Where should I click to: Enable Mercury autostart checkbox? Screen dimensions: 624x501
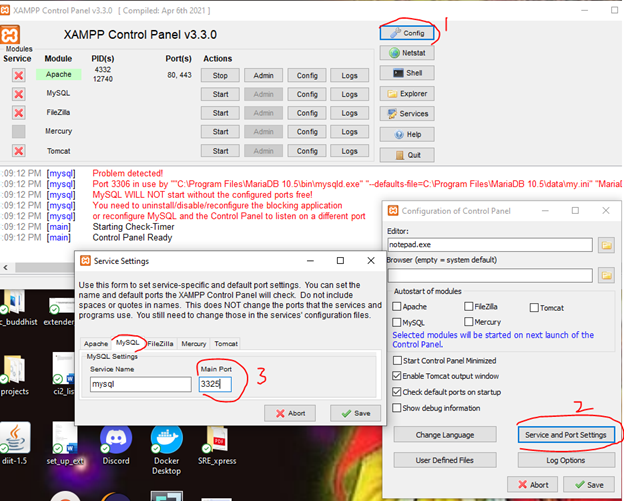click(x=468, y=322)
